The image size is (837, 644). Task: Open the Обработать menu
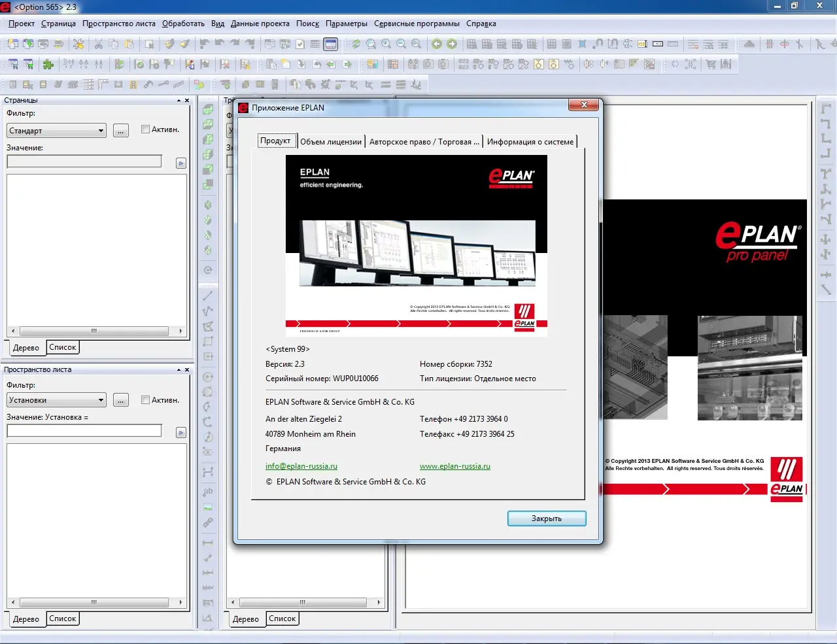pyautogui.click(x=183, y=24)
